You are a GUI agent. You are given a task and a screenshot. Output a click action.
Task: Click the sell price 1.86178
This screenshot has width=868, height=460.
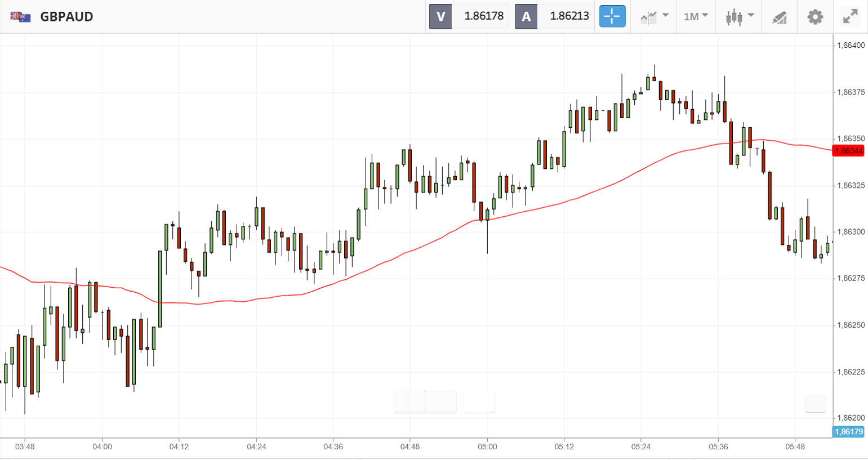pos(483,16)
